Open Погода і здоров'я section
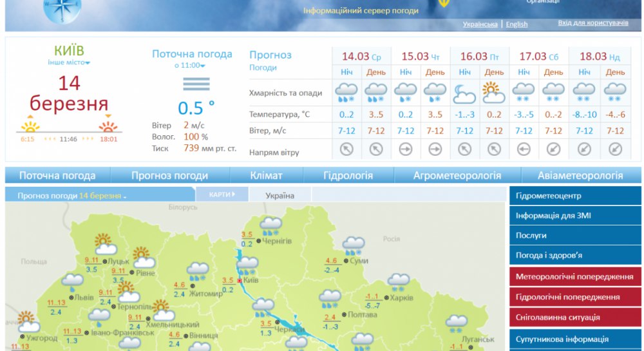The image size is (644, 351). [575, 255]
